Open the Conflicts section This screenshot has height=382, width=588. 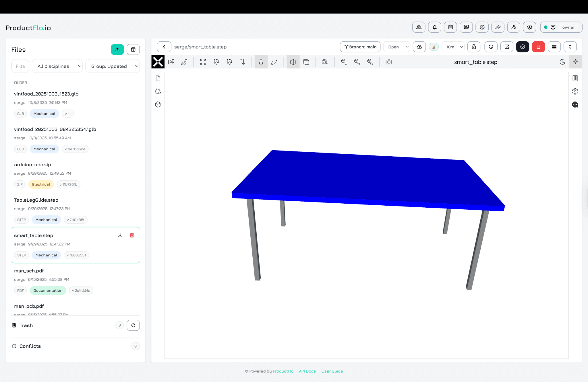point(30,346)
